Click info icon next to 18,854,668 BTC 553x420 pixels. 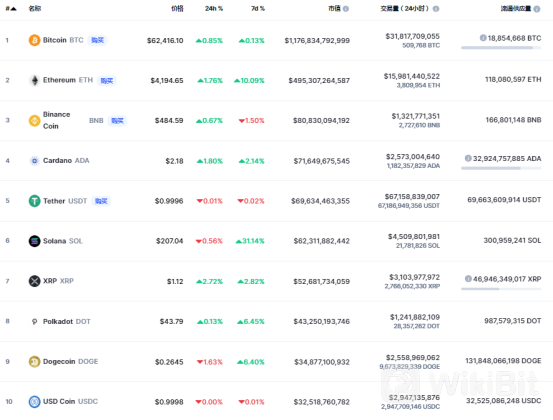483,38
